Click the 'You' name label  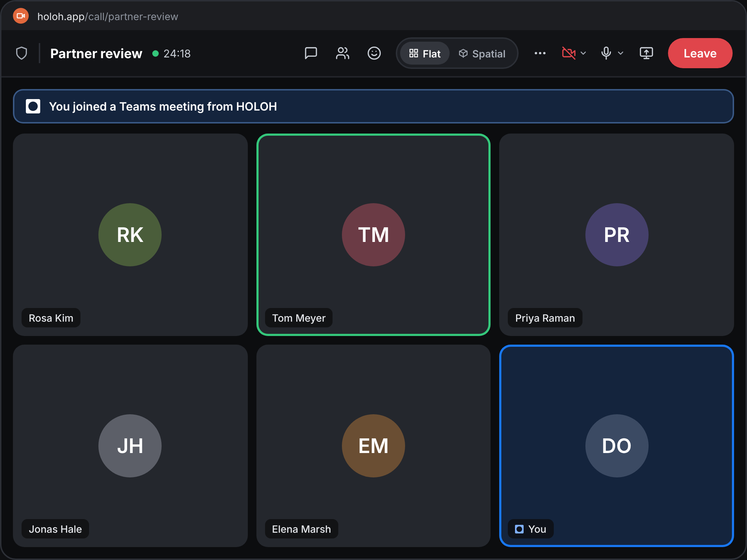pyautogui.click(x=530, y=529)
